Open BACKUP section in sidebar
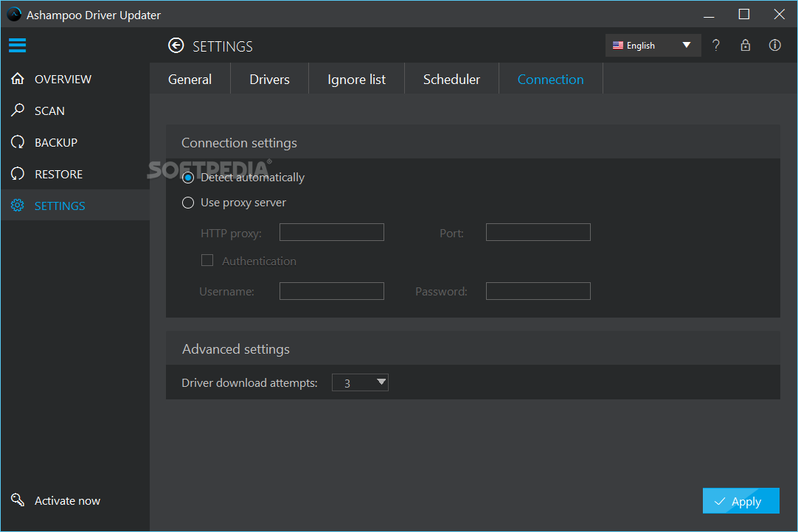This screenshot has height=532, width=798. click(x=75, y=142)
